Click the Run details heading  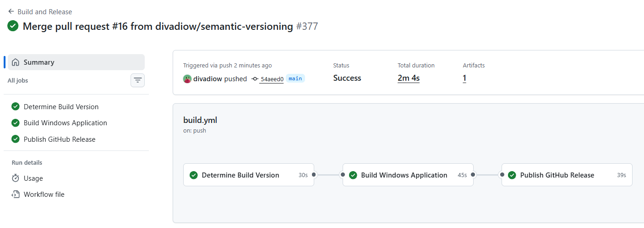[27, 162]
